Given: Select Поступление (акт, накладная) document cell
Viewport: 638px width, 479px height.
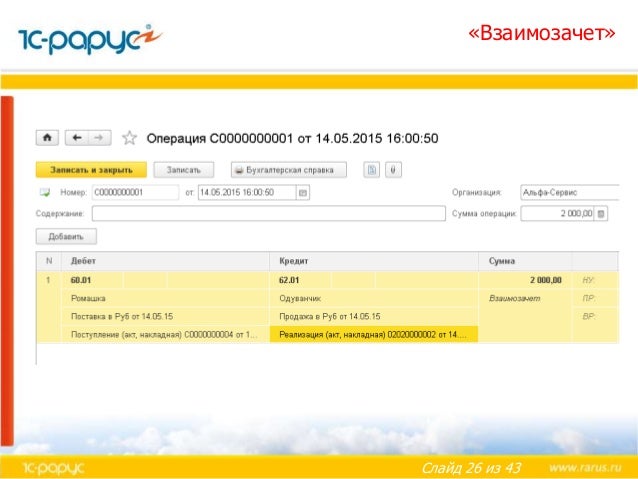Looking at the screenshot, I should click(x=165, y=335).
